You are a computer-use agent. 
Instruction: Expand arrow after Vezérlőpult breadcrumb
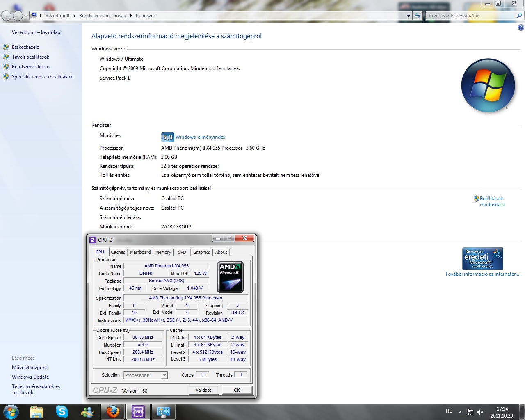point(75,16)
